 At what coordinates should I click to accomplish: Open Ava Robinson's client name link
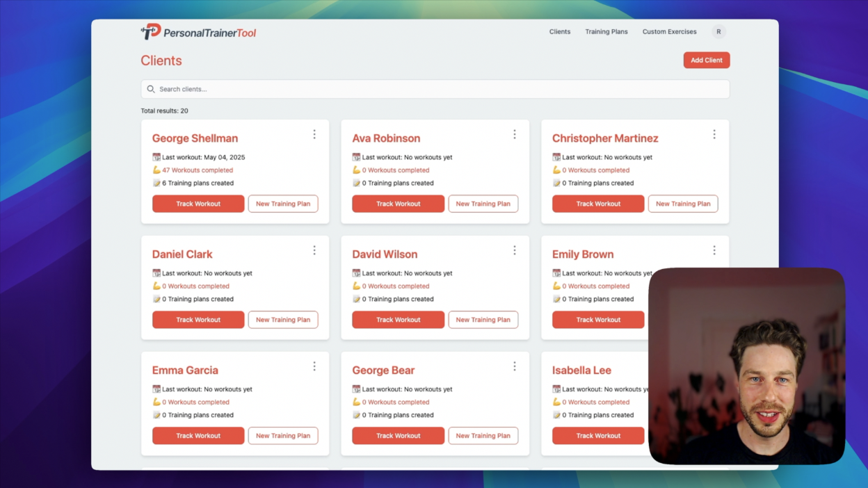pyautogui.click(x=386, y=138)
